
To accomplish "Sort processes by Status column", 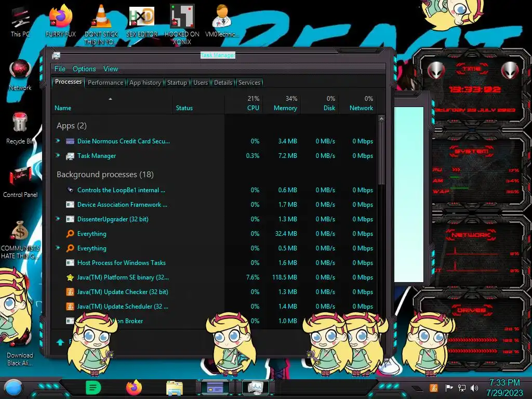I will click(x=198, y=103).
